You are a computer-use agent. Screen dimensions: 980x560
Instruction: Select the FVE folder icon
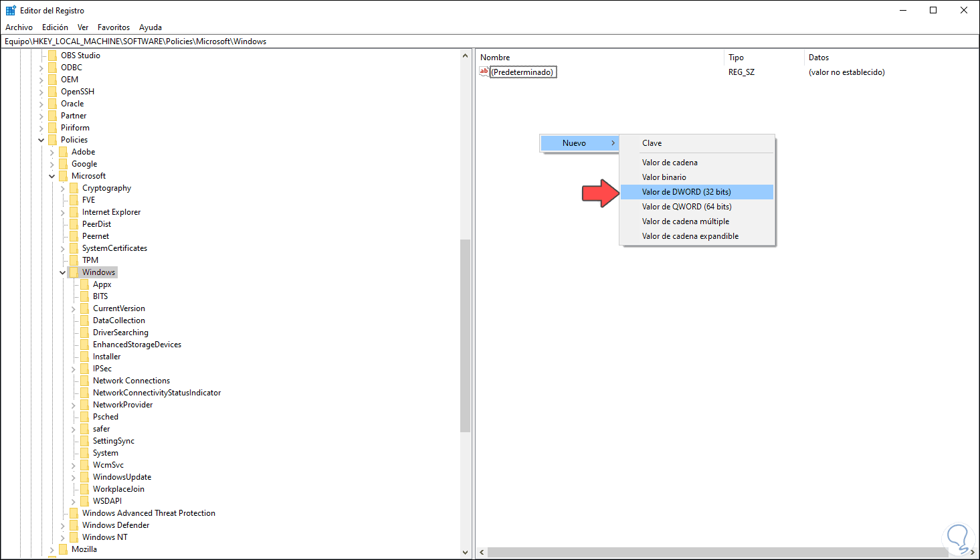pyautogui.click(x=74, y=200)
